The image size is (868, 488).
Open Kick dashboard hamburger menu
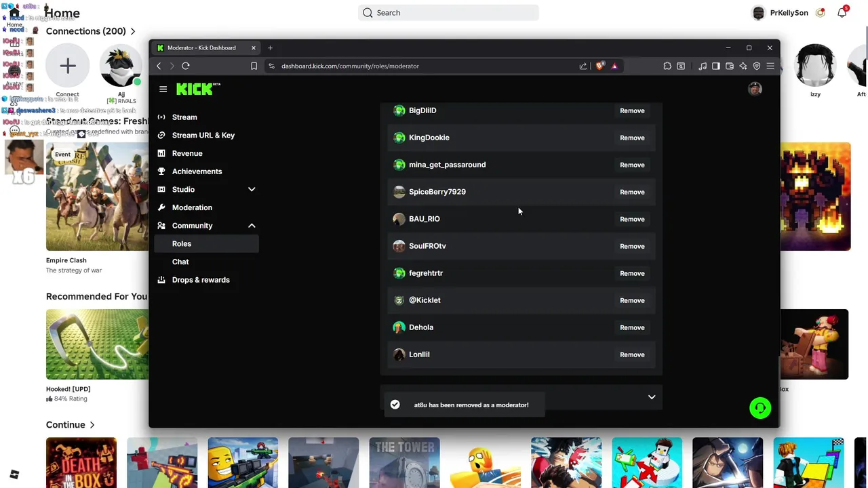pyautogui.click(x=163, y=89)
